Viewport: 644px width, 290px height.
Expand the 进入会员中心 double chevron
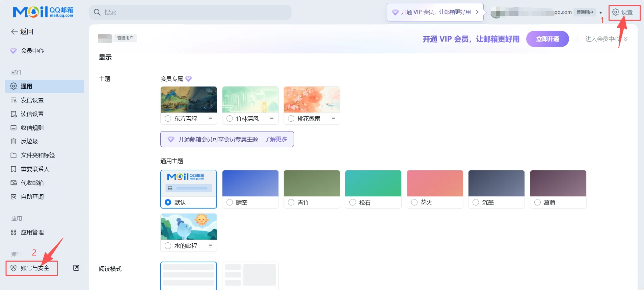625,39
